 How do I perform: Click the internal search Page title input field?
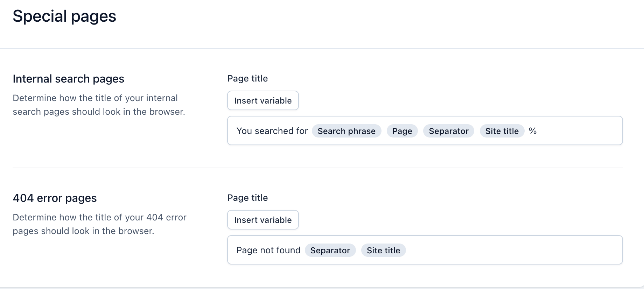tap(577, 131)
